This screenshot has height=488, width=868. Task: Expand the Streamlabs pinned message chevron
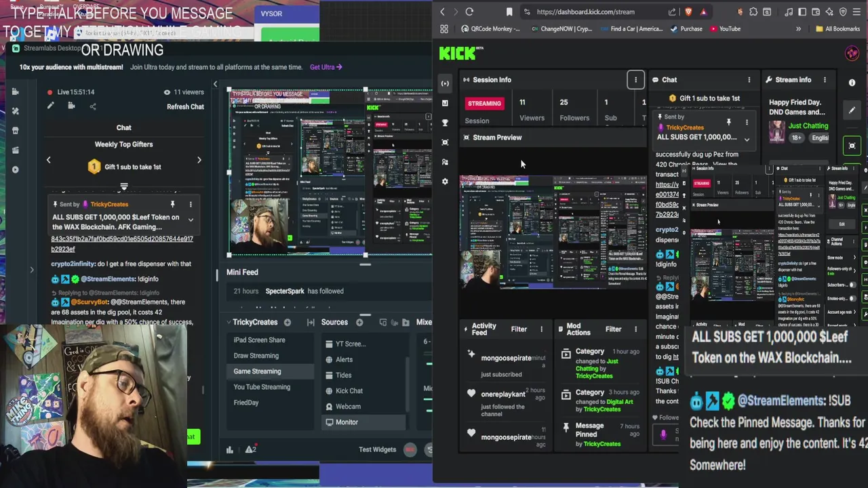(x=191, y=220)
